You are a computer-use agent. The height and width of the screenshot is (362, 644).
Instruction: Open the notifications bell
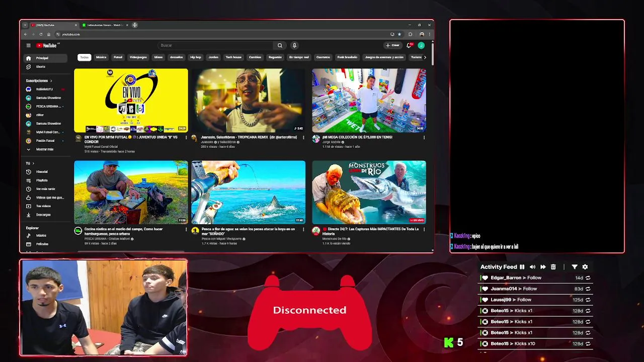point(409,45)
